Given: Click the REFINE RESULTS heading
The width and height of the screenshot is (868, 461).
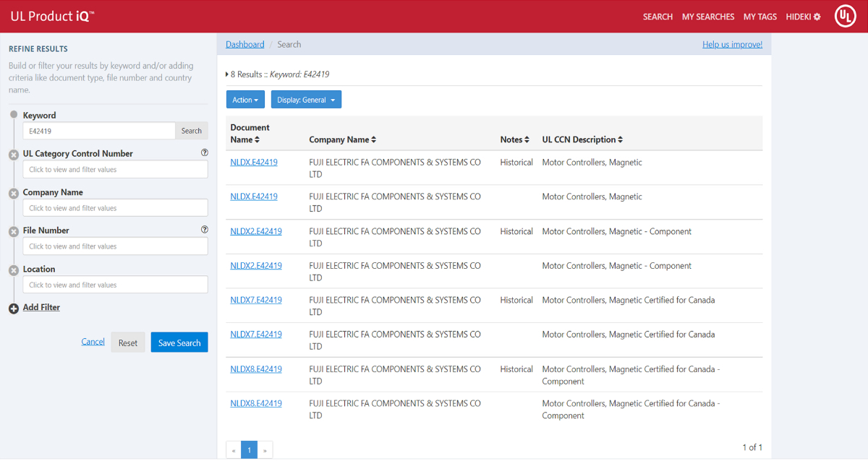Looking at the screenshot, I should click(x=38, y=49).
